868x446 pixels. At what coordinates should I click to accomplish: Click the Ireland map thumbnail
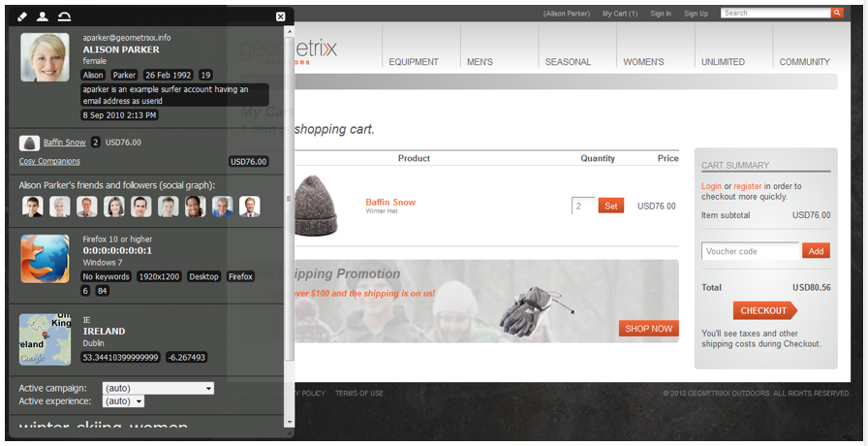(45, 339)
